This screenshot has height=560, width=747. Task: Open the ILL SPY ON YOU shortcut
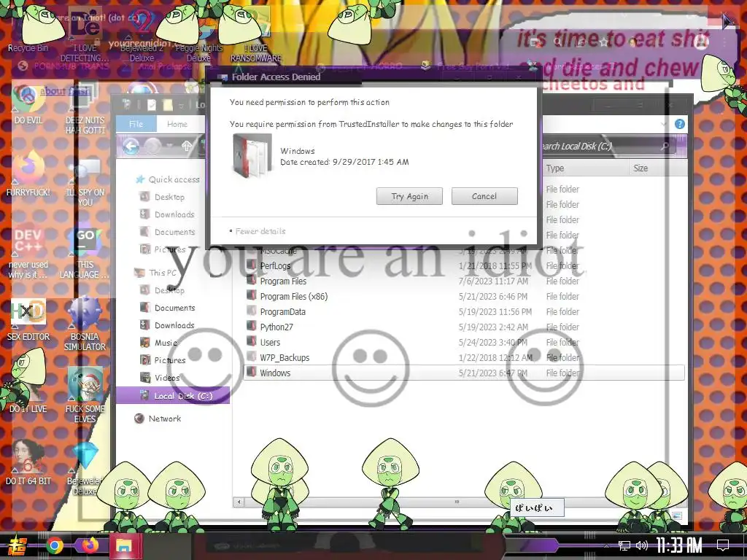(85, 183)
